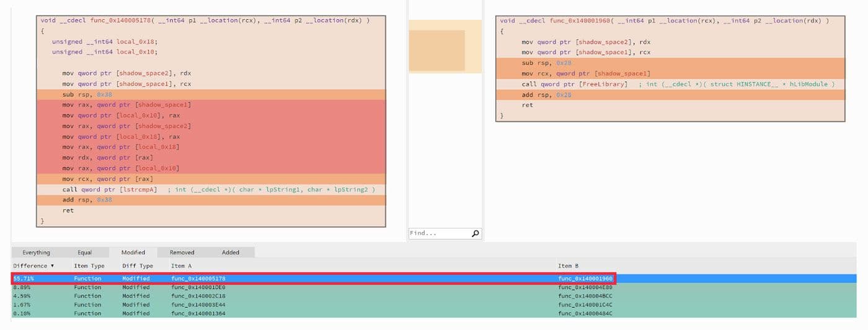868x330 pixels.
Task: Click func_0x140004E80 in the Item B column
Action: click(x=585, y=287)
